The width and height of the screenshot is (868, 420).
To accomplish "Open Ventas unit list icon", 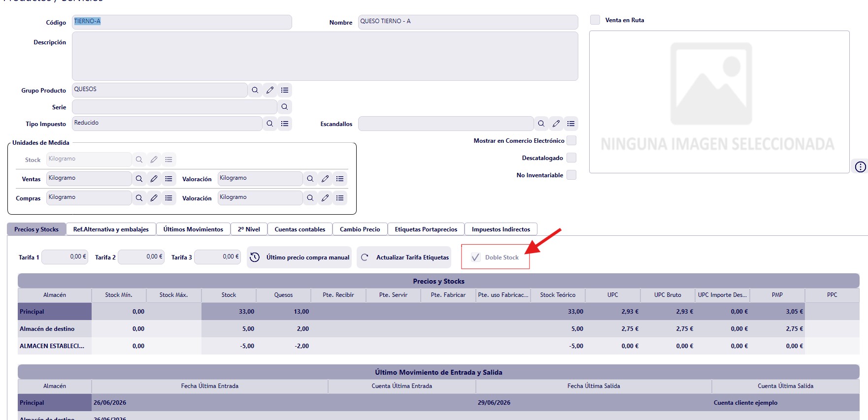I will tap(169, 179).
